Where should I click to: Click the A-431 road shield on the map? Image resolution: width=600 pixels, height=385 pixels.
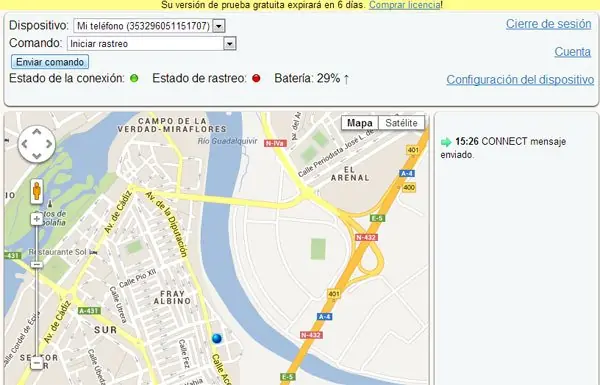click(89, 311)
